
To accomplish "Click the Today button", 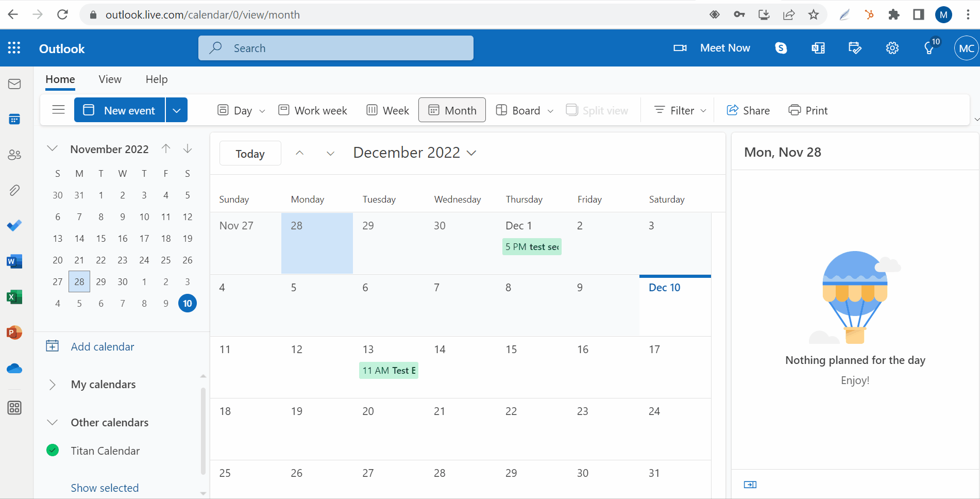I will click(x=250, y=154).
